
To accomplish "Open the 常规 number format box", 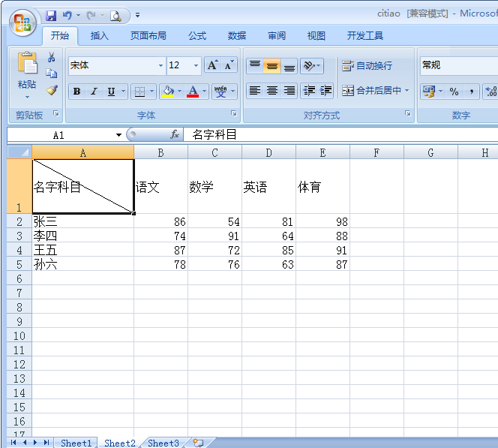I will (459, 65).
